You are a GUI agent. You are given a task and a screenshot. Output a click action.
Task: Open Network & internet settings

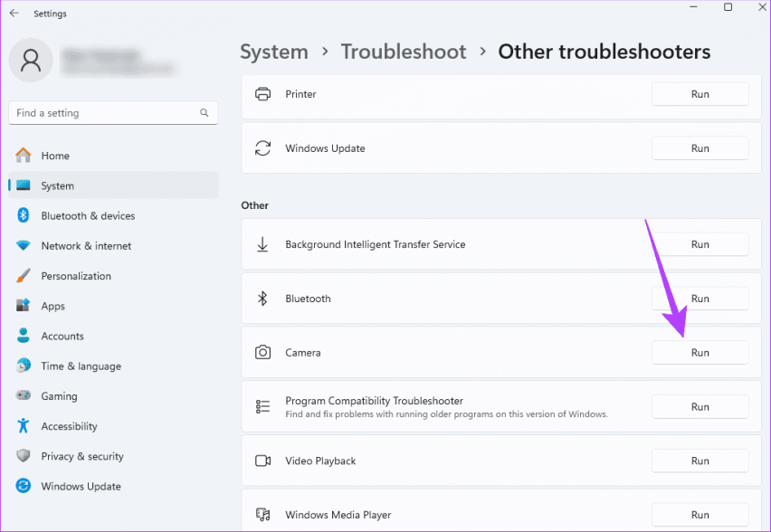point(86,246)
